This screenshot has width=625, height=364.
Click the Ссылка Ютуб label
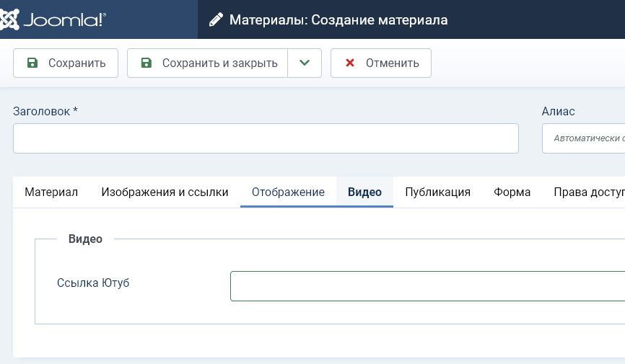(x=93, y=283)
